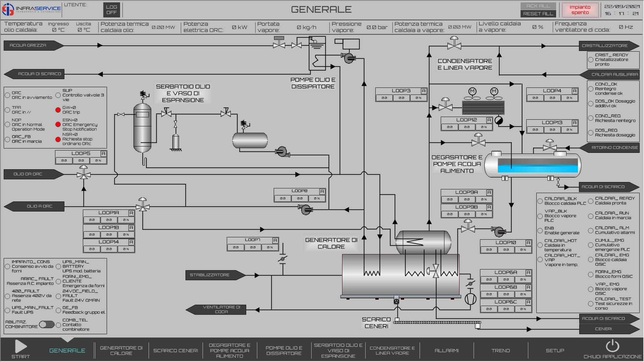Click the RESET ALL button

click(538, 13)
